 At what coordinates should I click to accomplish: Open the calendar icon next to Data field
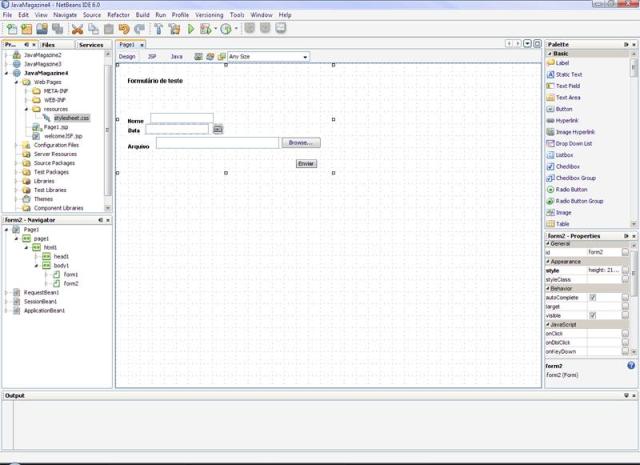click(x=218, y=129)
